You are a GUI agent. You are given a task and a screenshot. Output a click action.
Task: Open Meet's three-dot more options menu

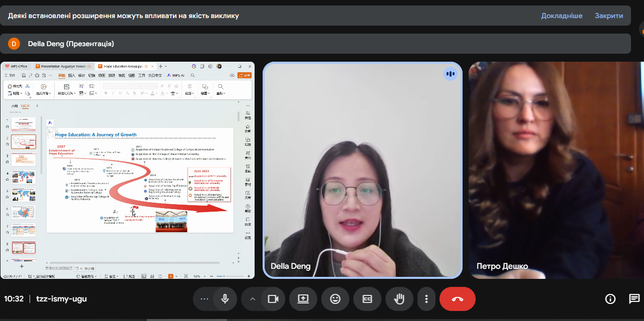(x=426, y=299)
